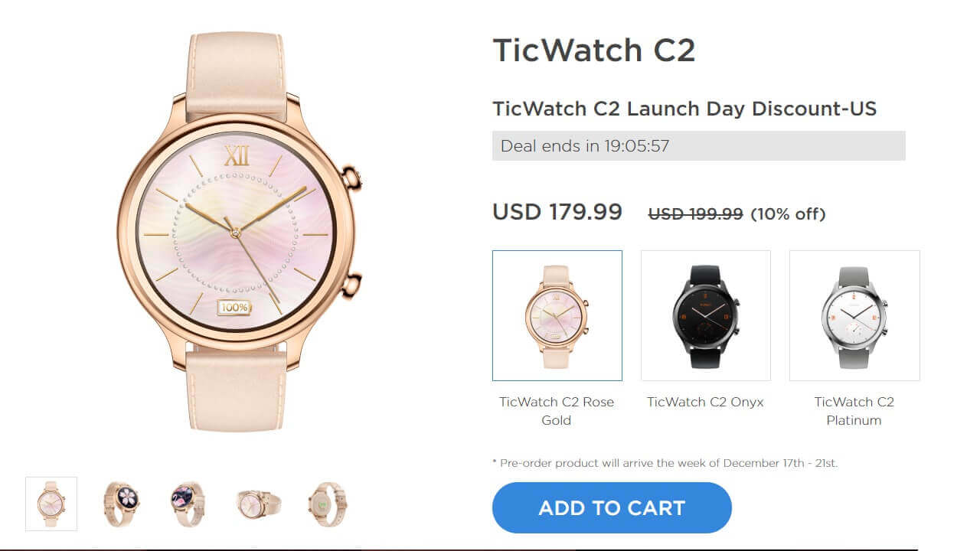Click the TicWatch C2 Onyx label
The height and width of the screenshot is (551, 980).
tap(705, 402)
